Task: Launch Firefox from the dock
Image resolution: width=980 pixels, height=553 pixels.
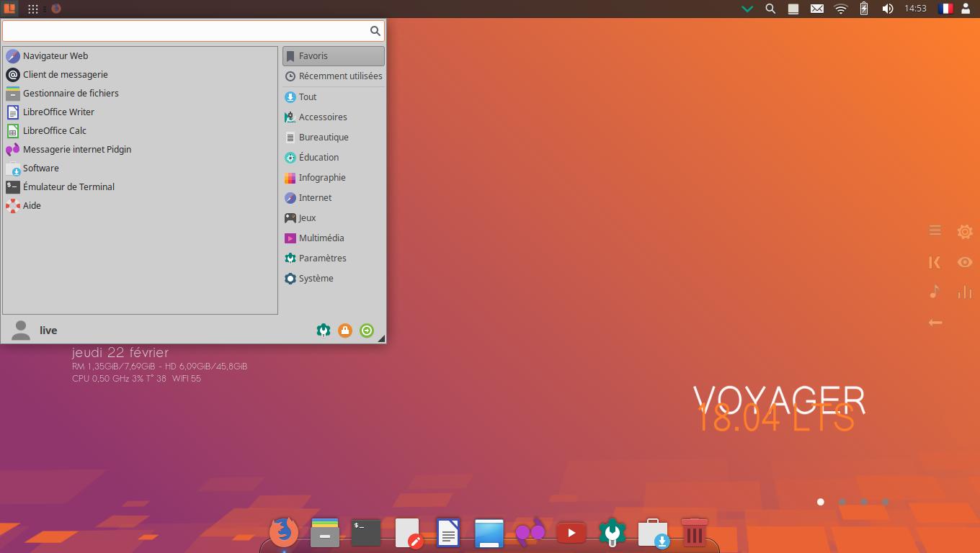Action: (284, 533)
